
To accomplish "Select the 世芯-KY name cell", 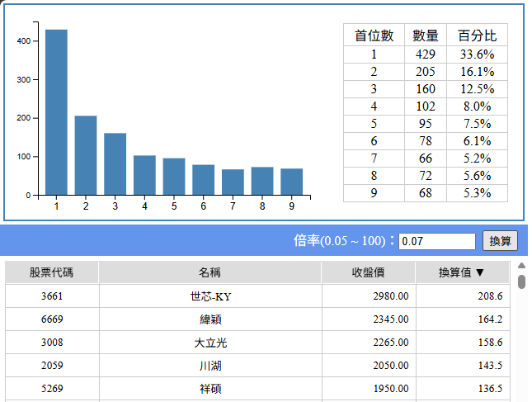I will pyautogui.click(x=210, y=296).
